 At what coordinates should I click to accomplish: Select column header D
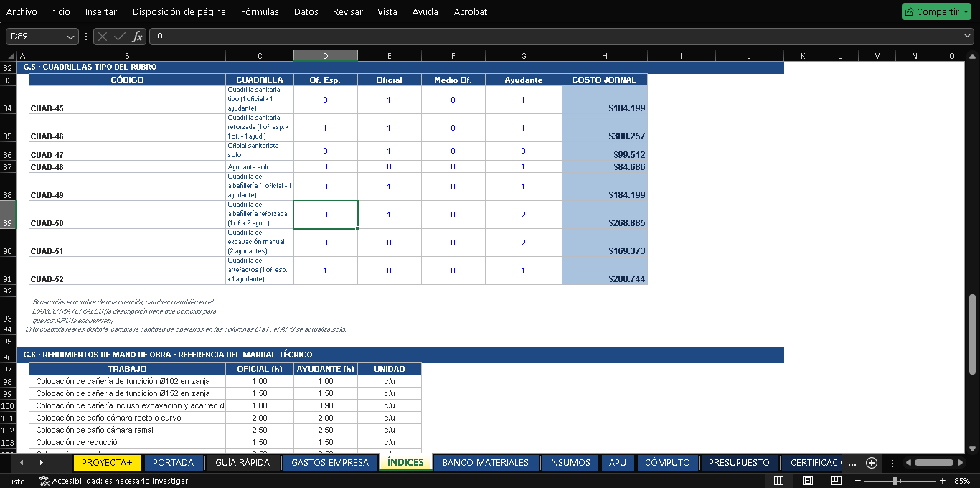tap(326, 56)
